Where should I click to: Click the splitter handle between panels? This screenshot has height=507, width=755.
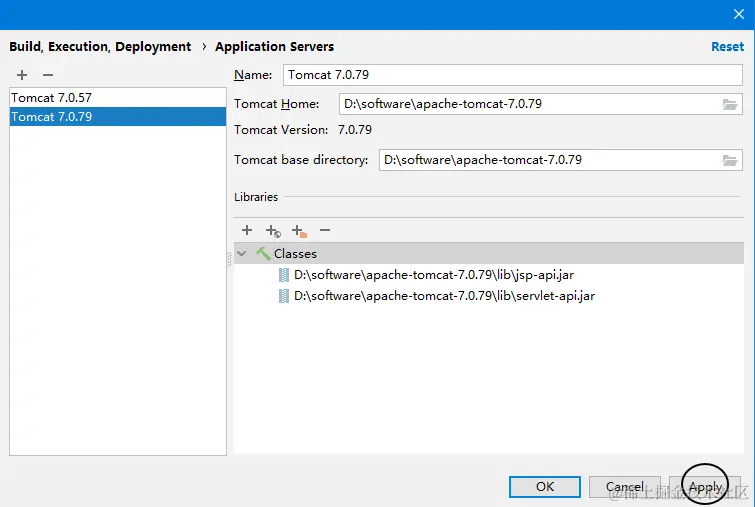click(230, 259)
